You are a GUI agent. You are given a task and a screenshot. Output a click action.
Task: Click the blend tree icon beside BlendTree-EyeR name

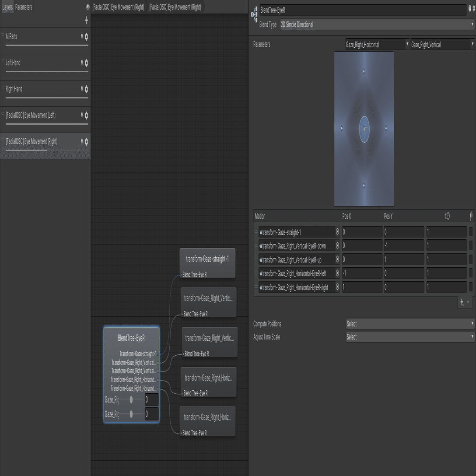(x=254, y=14)
